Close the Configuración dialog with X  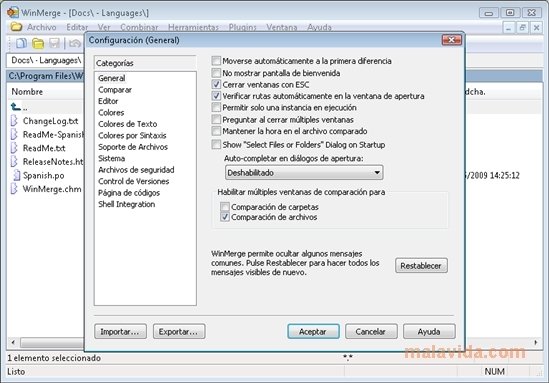(451, 40)
